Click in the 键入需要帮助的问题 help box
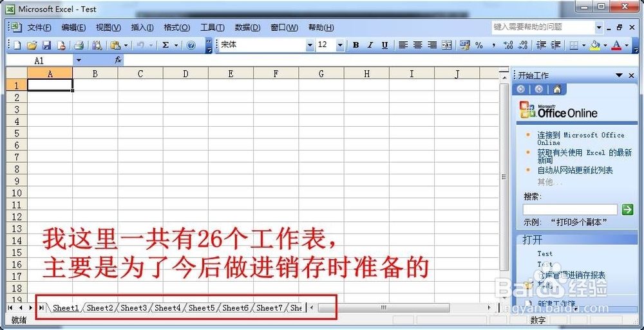This screenshot has height=330, width=644. 542,27
